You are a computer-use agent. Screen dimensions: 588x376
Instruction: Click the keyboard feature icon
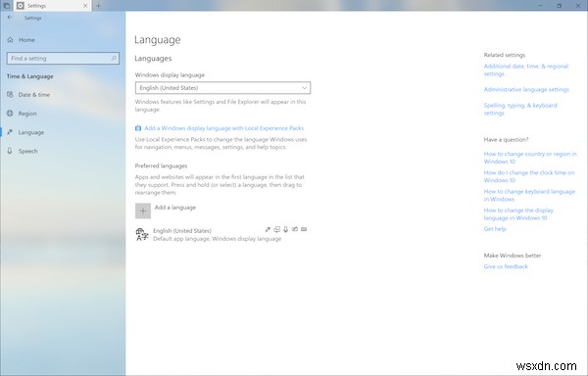click(304, 229)
